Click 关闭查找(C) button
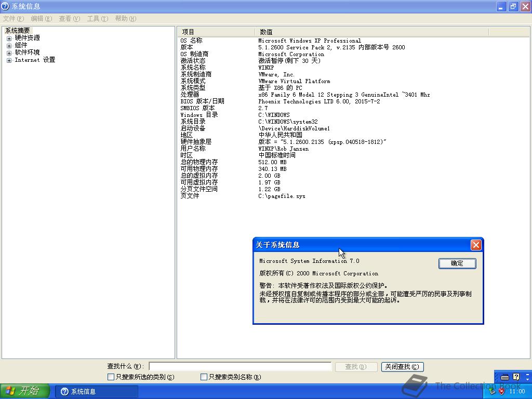The width and height of the screenshot is (532, 399). [402, 367]
